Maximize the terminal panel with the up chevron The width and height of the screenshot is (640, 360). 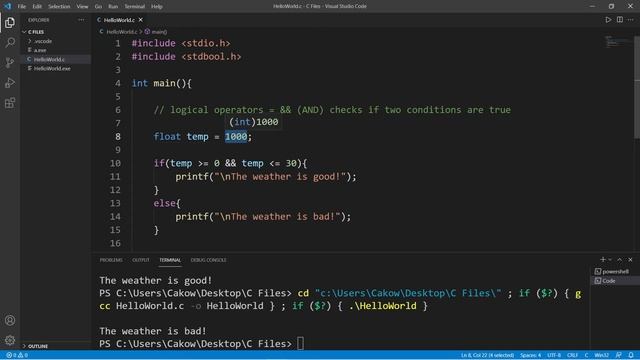[x=620, y=260]
